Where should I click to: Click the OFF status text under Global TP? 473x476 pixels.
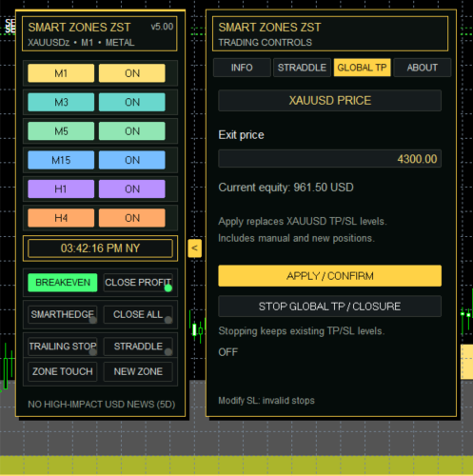pos(228,352)
